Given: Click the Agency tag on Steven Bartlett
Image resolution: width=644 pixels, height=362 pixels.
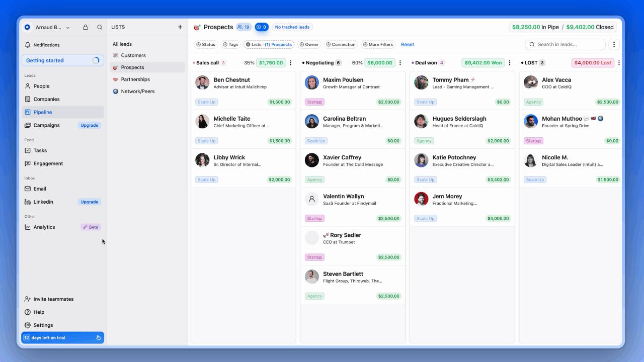Looking at the screenshot, I should click(314, 296).
